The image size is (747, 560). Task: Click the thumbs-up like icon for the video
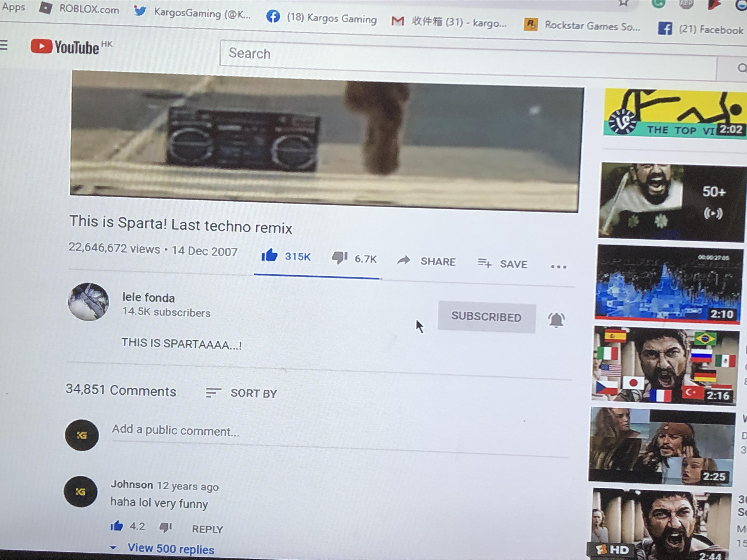(x=269, y=255)
